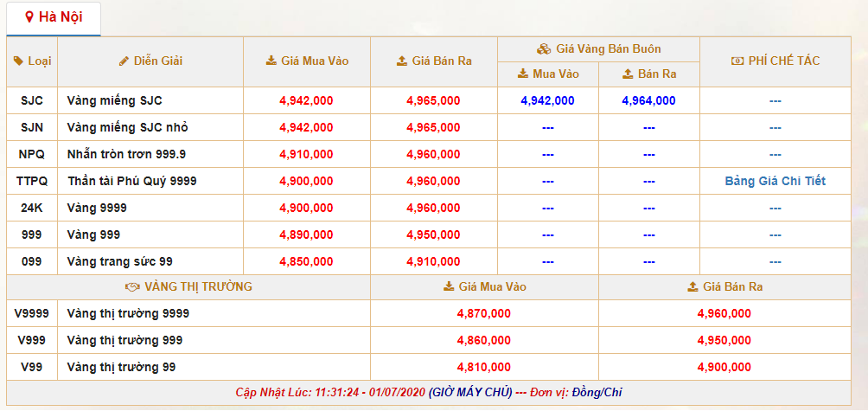The width and height of the screenshot is (868, 411).
Task: Click the Giá Vàng Bán Buôn header text
Action: 608,48
